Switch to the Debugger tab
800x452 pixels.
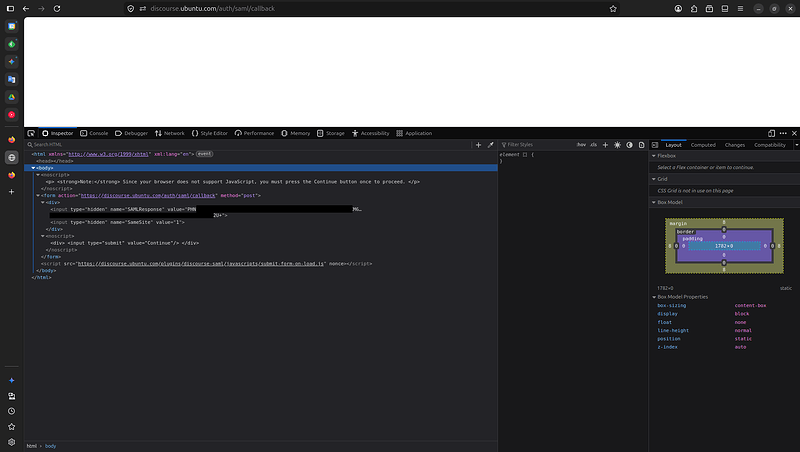[x=131, y=133]
